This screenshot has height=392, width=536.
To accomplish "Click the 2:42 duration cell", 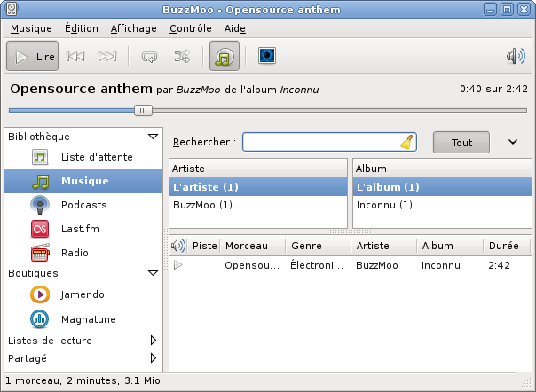I will click(499, 265).
